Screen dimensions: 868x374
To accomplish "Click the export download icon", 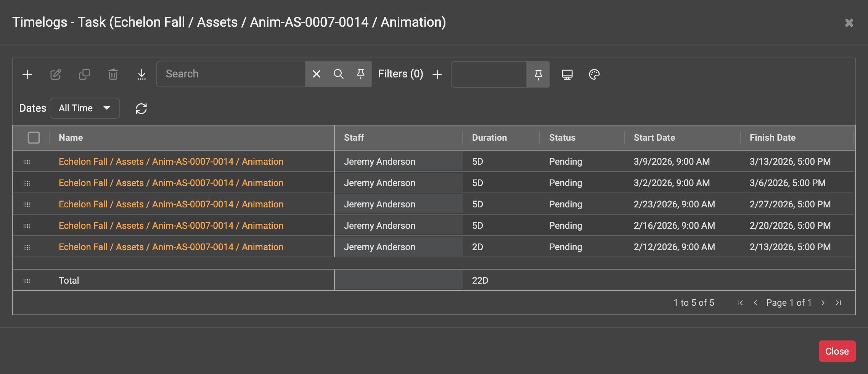I will tap(141, 74).
